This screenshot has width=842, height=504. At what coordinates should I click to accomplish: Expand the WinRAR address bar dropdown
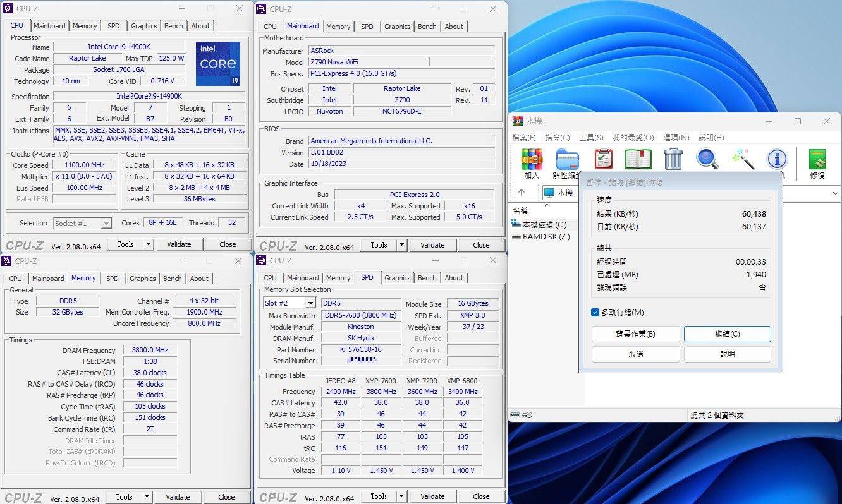pos(835,193)
